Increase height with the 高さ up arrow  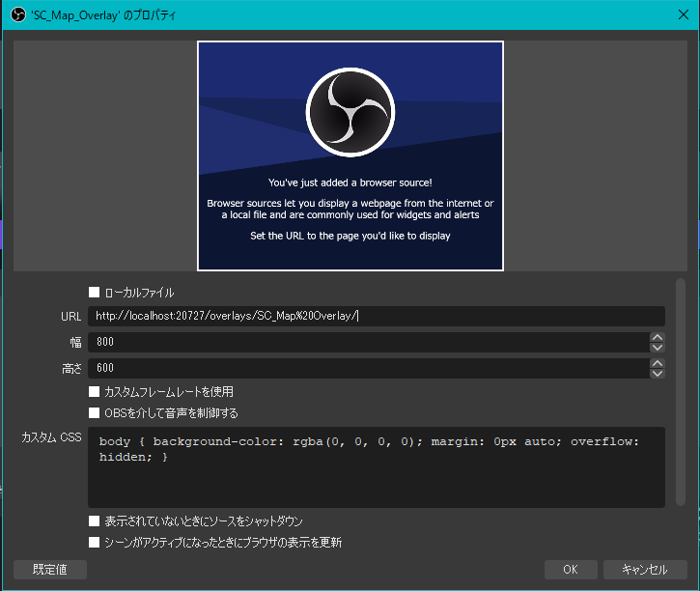658,363
